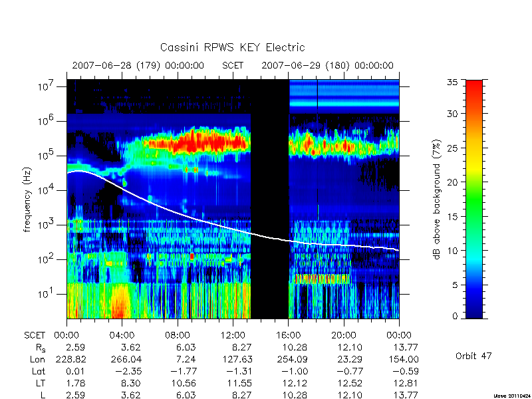
Task: Click the 30 value on the color scale
Action: 452,114
